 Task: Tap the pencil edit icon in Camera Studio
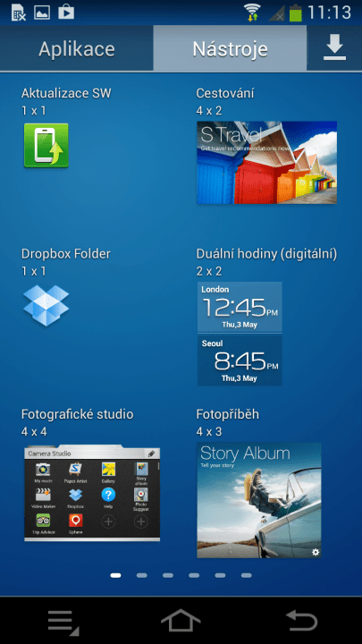pyautogui.click(x=151, y=453)
